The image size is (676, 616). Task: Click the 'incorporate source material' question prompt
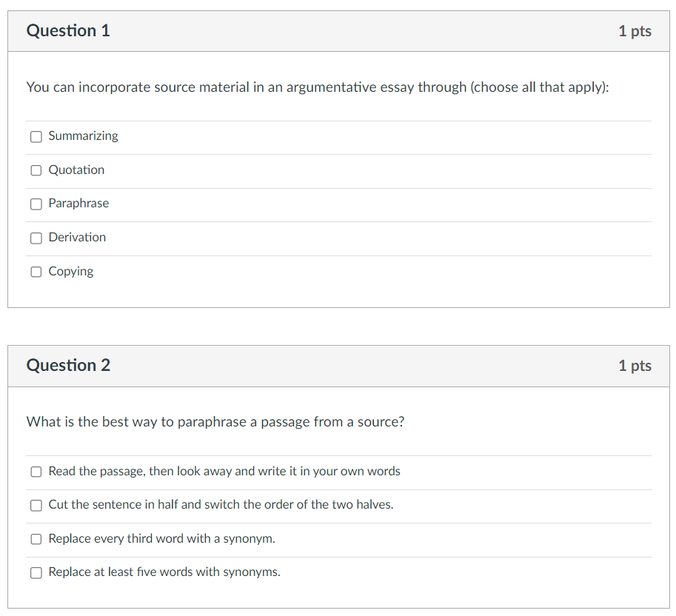(x=318, y=87)
